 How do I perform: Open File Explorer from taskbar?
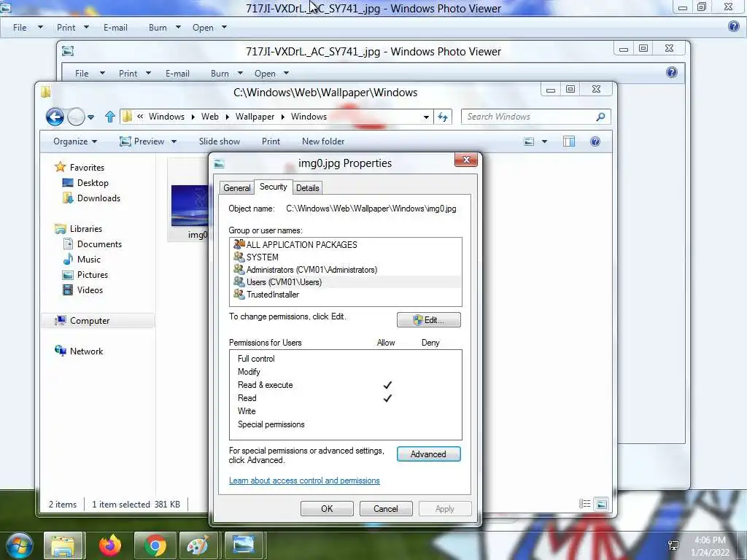pyautogui.click(x=63, y=545)
